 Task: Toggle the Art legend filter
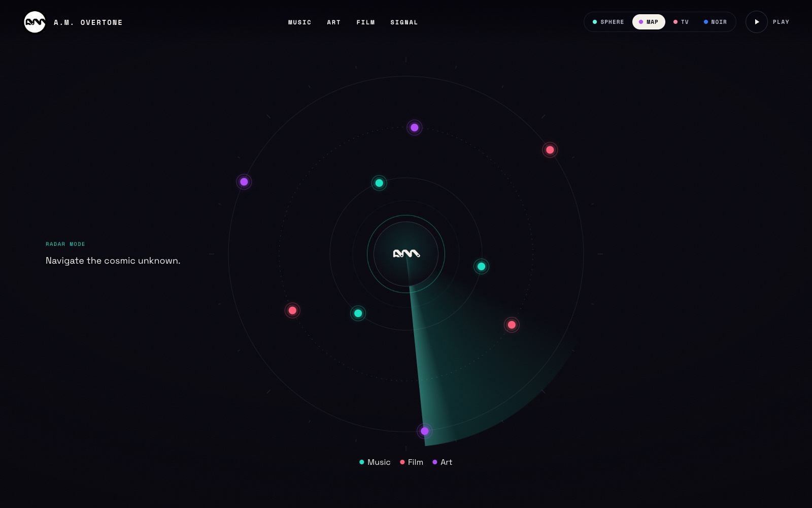click(443, 462)
